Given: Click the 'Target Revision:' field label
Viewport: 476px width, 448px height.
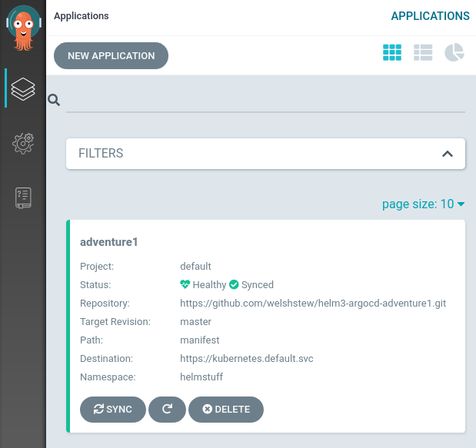Looking at the screenshot, I should [x=115, y=322].
